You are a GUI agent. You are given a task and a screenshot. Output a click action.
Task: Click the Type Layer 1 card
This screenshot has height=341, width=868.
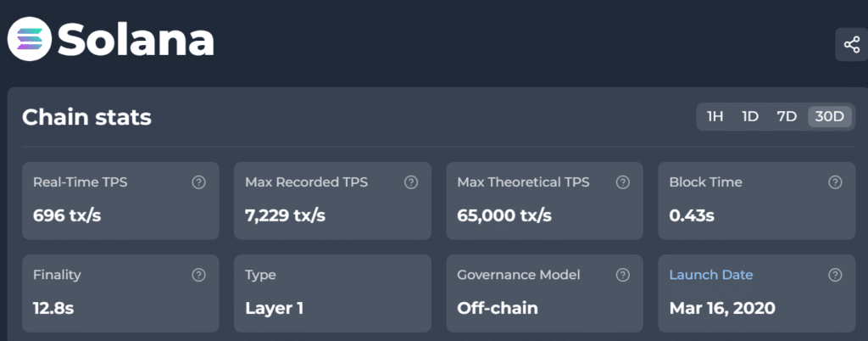(331, 293)
